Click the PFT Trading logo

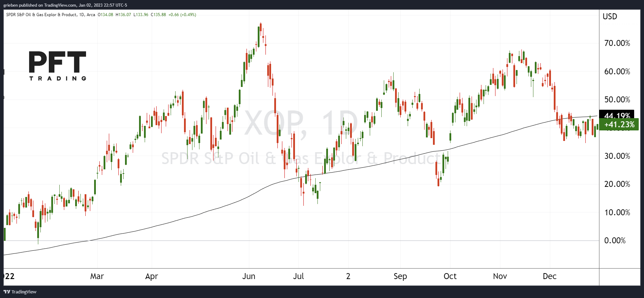pos(58,66)
